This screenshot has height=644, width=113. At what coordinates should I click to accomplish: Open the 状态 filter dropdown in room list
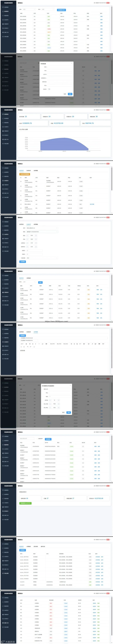48,9
